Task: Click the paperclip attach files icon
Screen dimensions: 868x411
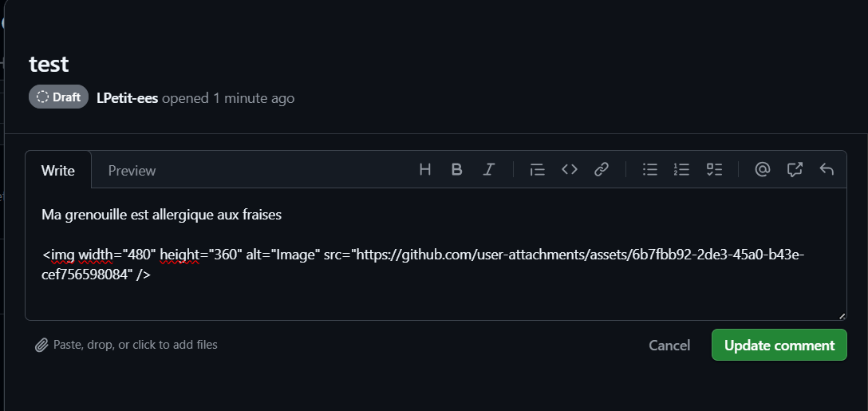Action: 41,346
